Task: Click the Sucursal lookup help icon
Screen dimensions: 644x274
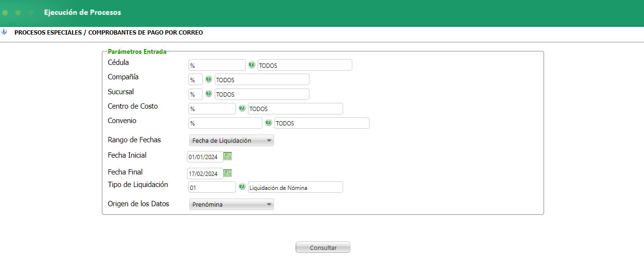Action: (209, 94)
